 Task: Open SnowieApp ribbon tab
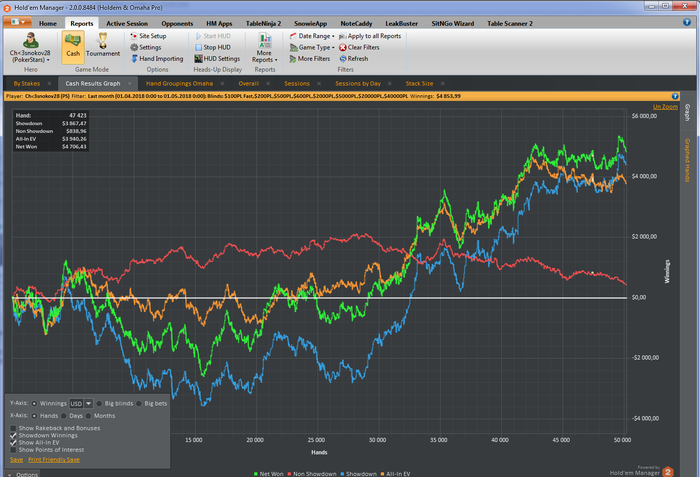coord(311,24)
